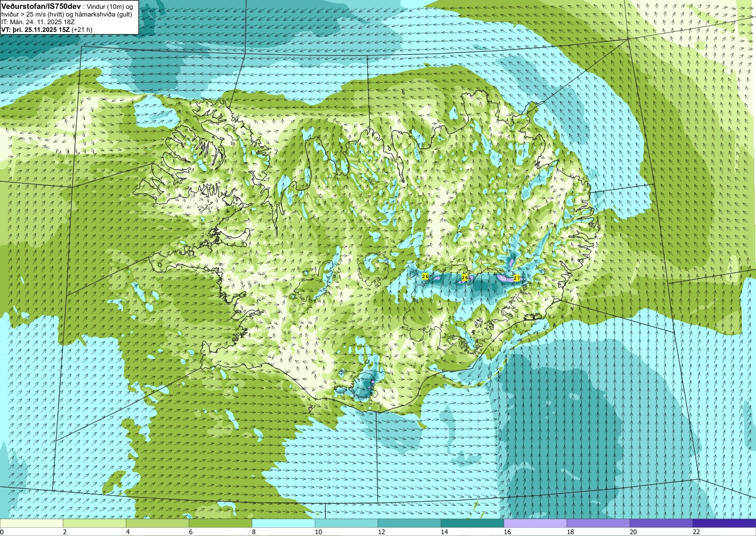The image size is (756, 536).
Task: Select the 14–16 m/s dark teal legend swatch
Action: [x=472, y=523]
